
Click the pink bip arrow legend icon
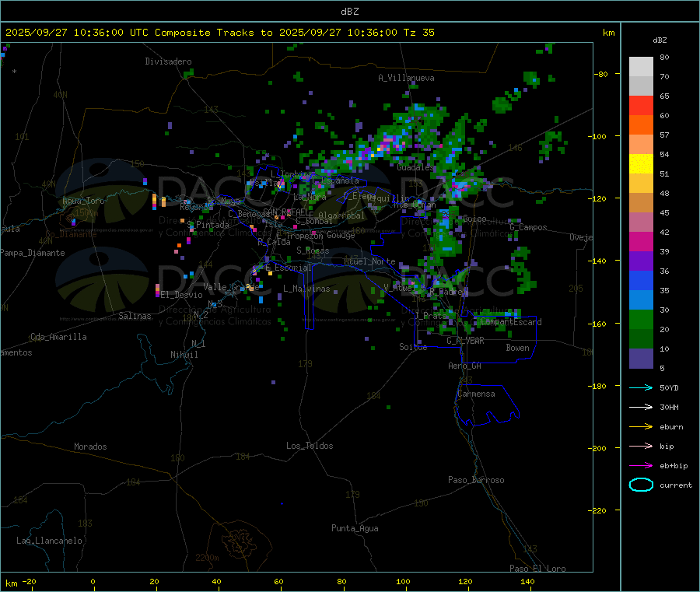[641, 446]
